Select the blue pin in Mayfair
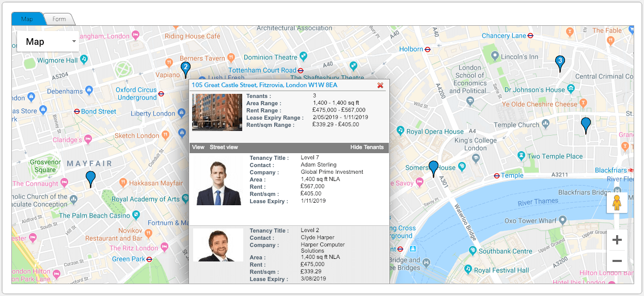This screenshot has height=296, width=644. pyautogui.click(x=91, y=178)
